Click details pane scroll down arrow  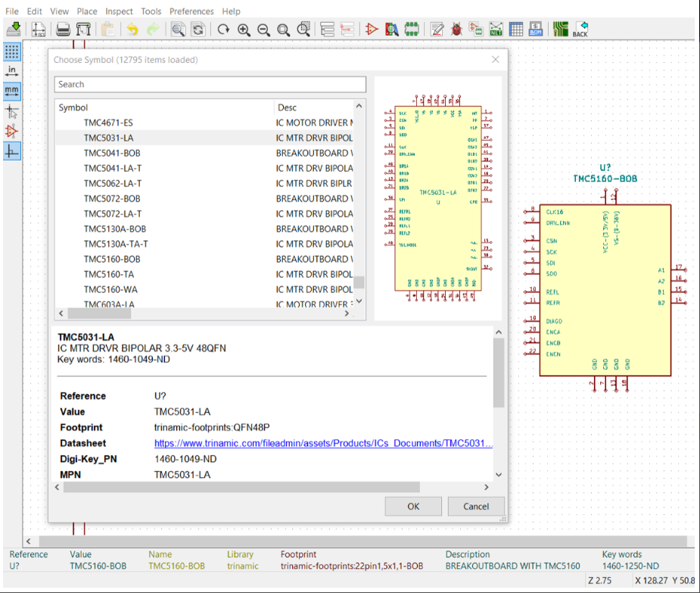[x=499, y=475]
